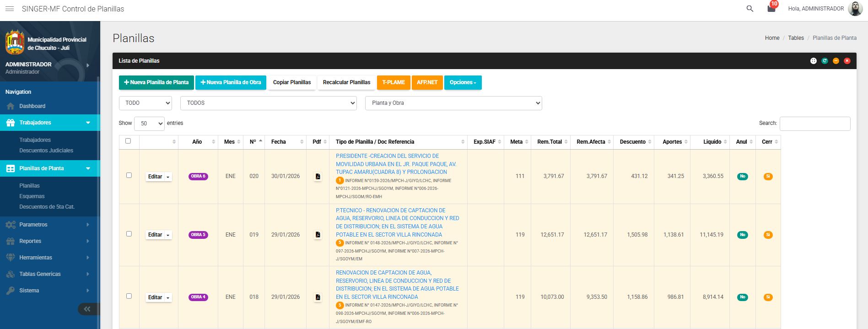Click the T-PLAME button
868x329 pixels.
coord(394,82)
